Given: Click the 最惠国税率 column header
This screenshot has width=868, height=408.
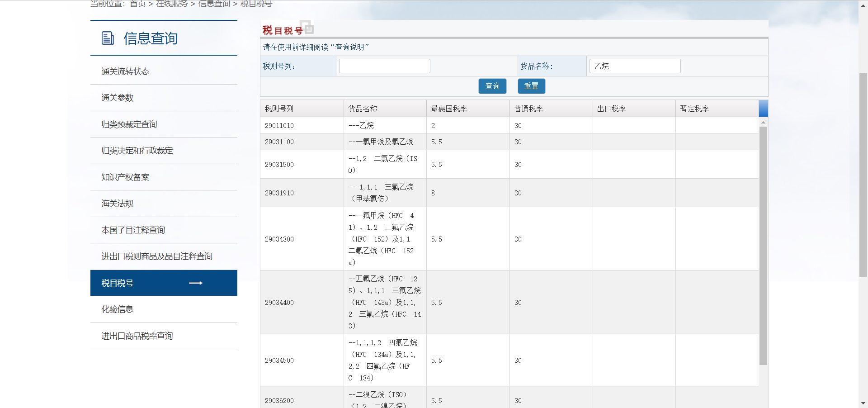Looking at the screenshot, I should coord(468,109).
